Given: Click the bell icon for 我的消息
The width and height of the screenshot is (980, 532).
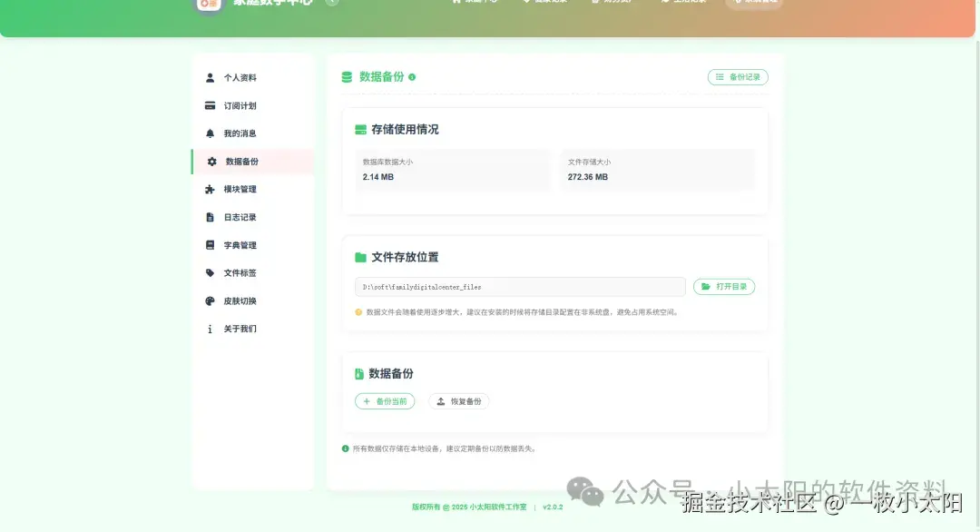Looking at the screenshot, I should (209, 133).
